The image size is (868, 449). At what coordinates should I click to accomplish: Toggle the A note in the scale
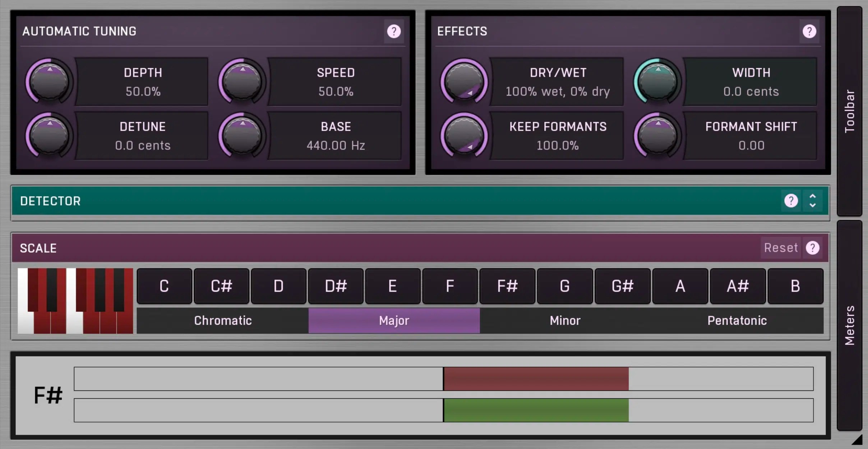[x=680, y=286]
